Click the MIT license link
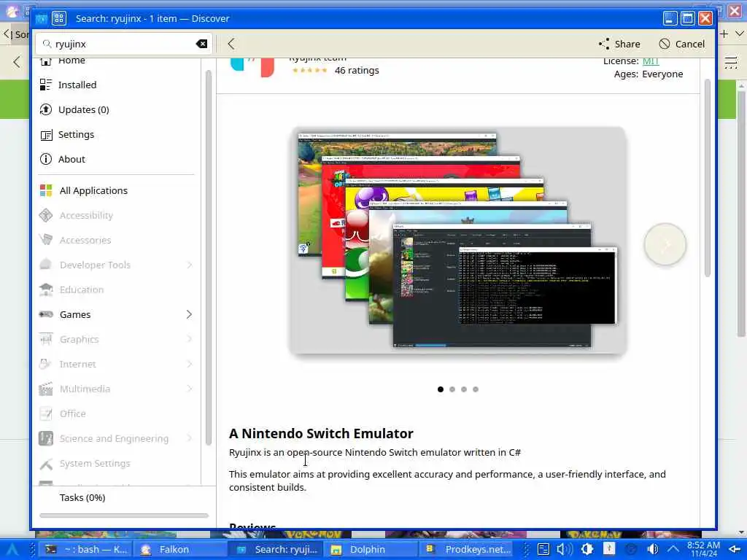Viewport: 747px width, 560px height. (650, 61)
